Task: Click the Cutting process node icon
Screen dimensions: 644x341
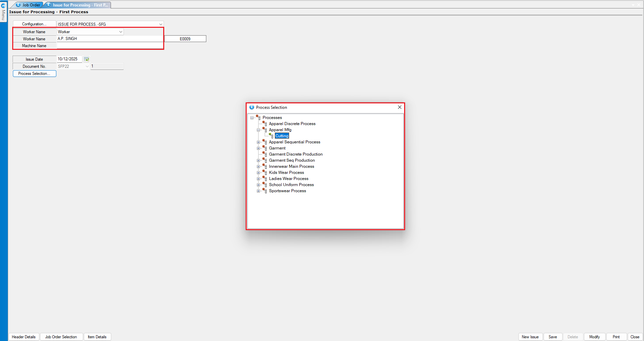Action: click(271, 136)
